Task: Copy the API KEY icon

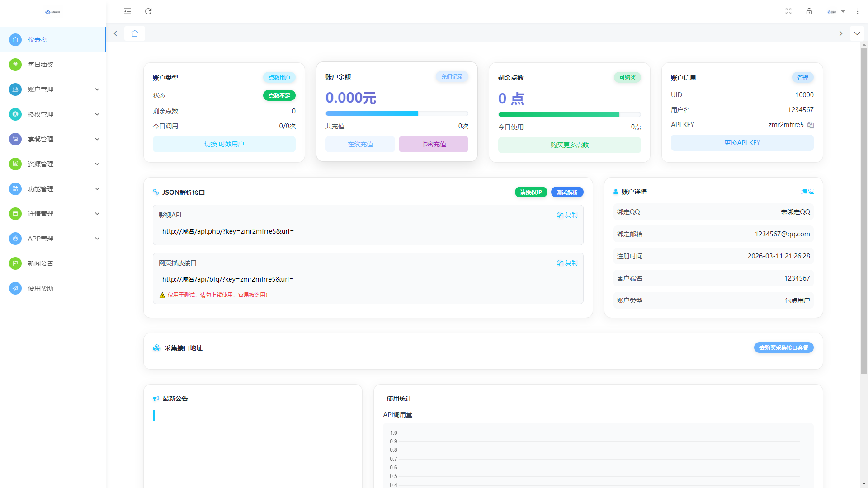Action: tap(811, 125)
